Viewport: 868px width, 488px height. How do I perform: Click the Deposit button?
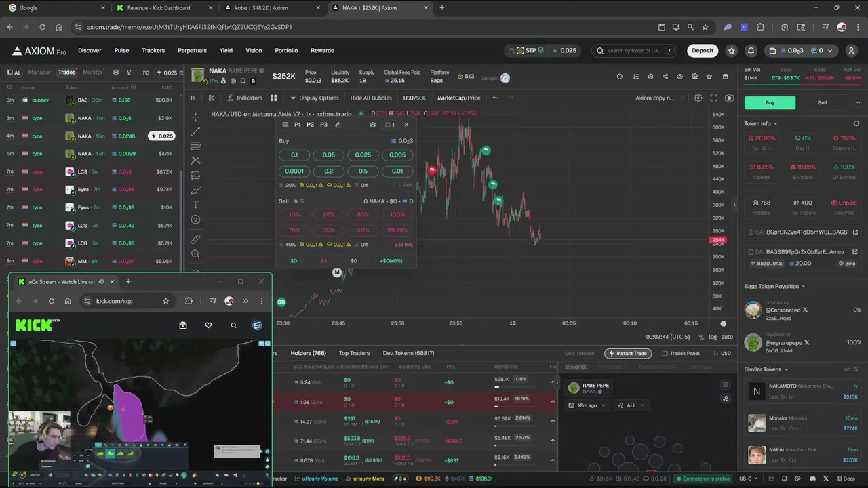[x=703, y=50]
